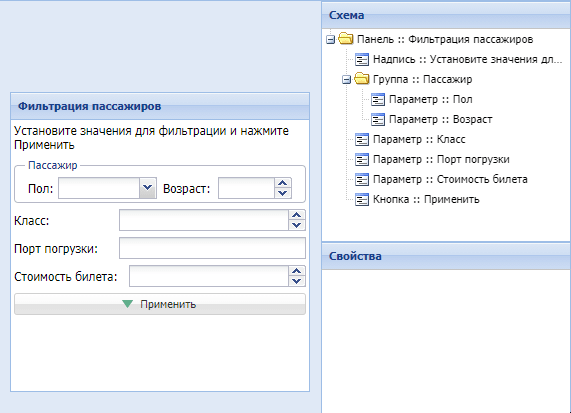Increase the Возраст value with up arrow

point(283,183)
